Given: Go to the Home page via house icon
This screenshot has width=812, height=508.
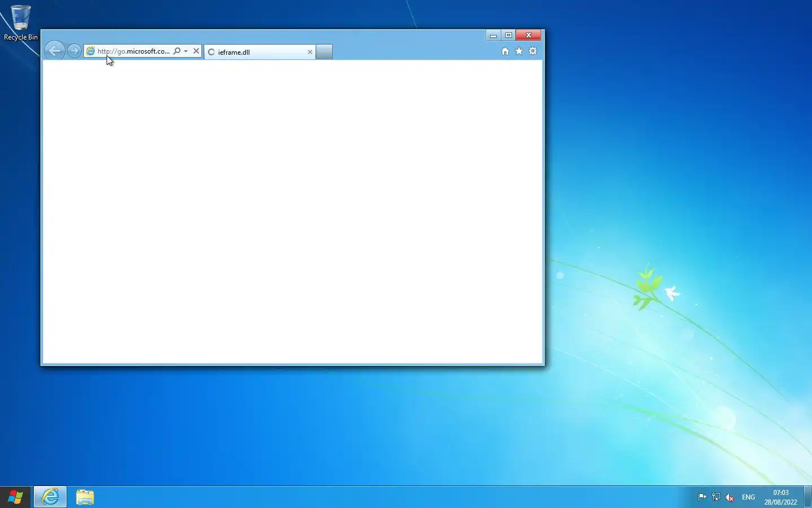Looking at the screenshot, I should pos(505,51).
